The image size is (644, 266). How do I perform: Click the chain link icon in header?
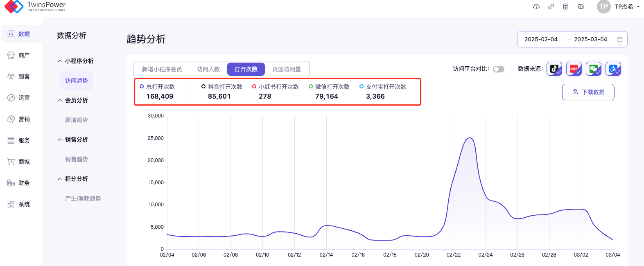(x=551, y=7)
